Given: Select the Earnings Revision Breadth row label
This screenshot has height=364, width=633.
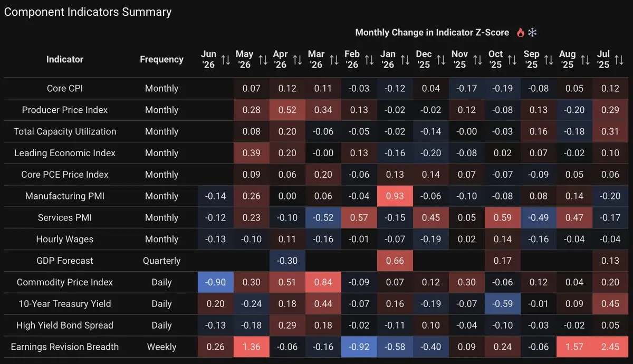Looking at the screenshot, I should coord(65,347).
